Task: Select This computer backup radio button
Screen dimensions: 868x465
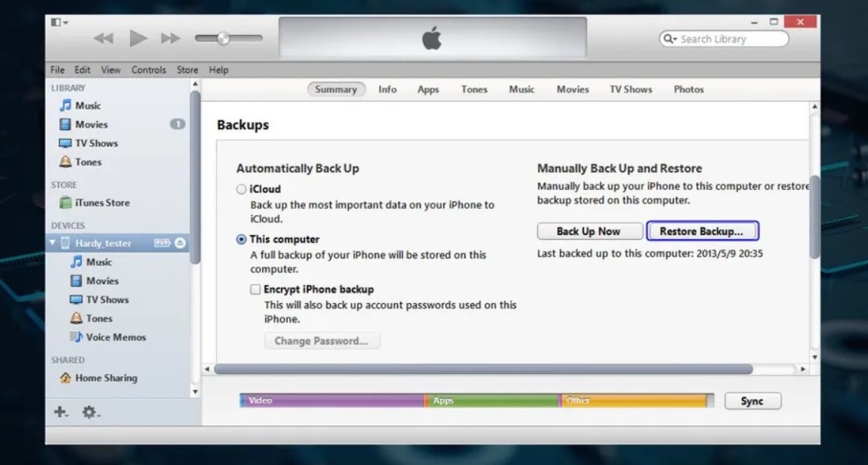Action: pos(241,240)
